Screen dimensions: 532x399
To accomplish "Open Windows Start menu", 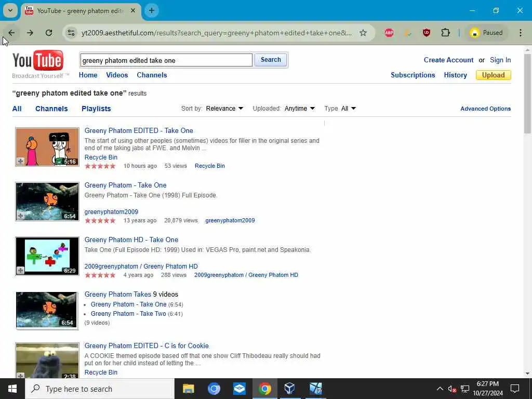I will pos(12,389).
